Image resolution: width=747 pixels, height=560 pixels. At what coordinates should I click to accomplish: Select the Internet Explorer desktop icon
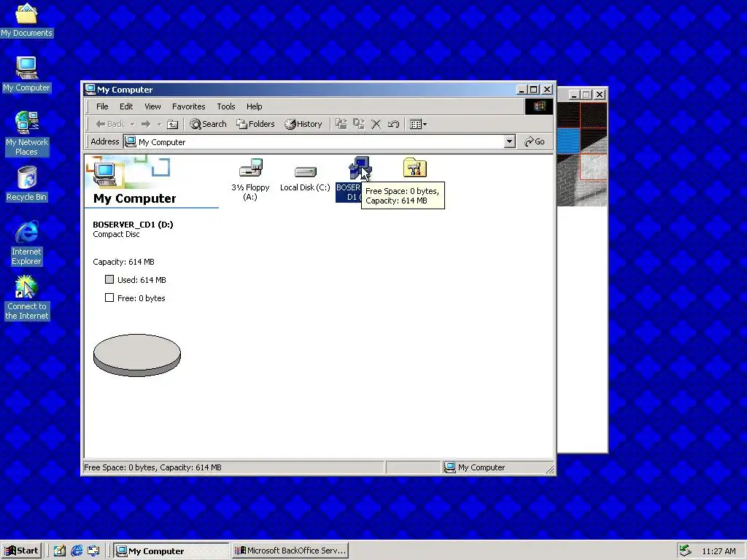coord(27,243)
